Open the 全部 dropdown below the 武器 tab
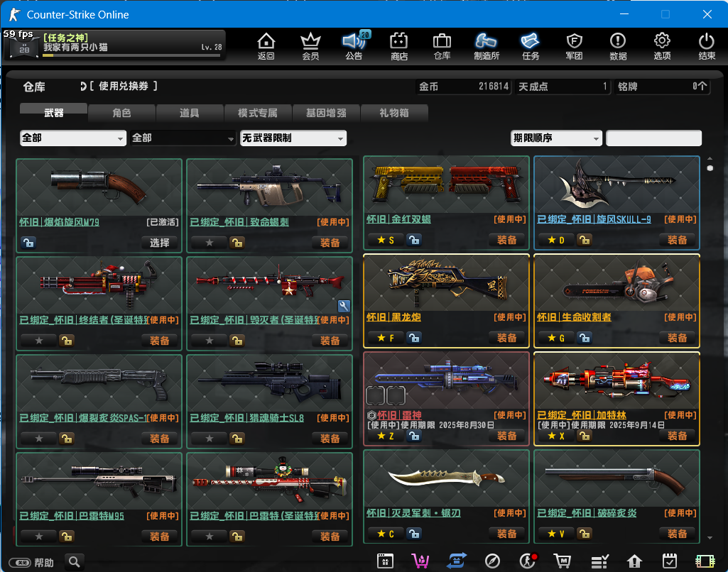 tap(73, 138)
